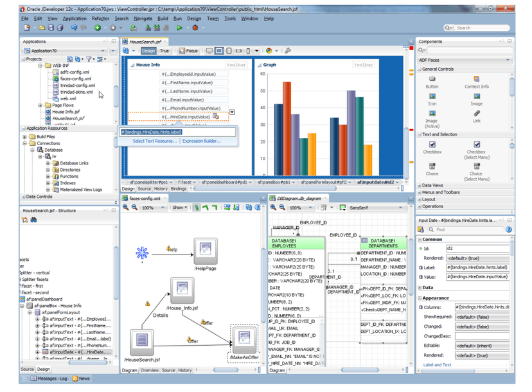Image resolution: width=532 pixels, height=392 pixels.
Task: Click the binoculars icon in Structure panel
Action: 33,220
